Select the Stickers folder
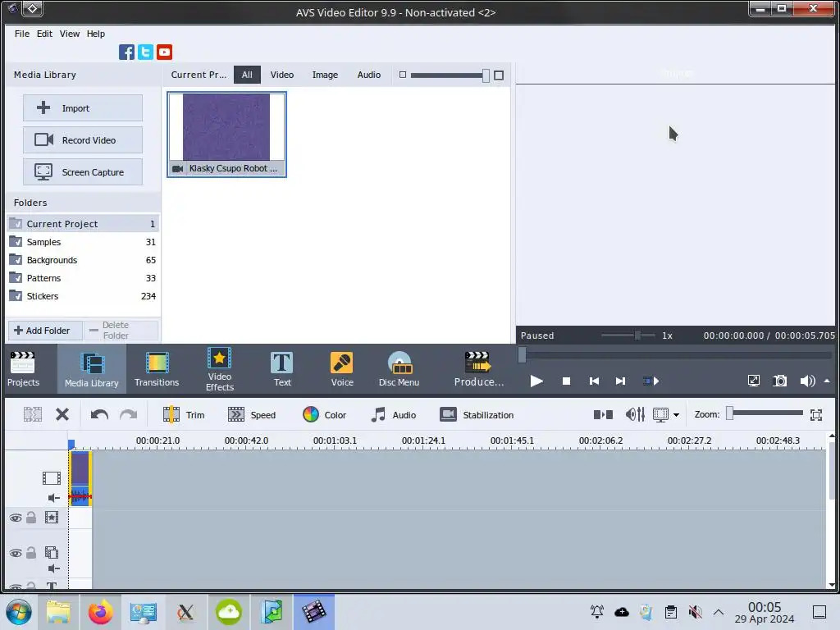 click(x=83, y=295)
